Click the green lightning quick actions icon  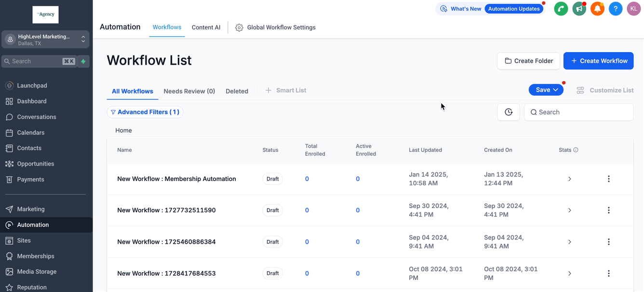pos(83,61)
